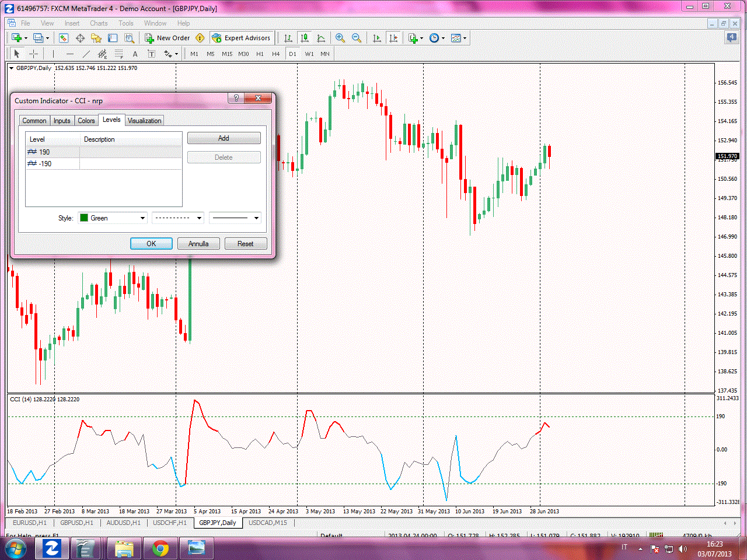
Task: Click the New Chart toolbar icon
Action: coord(16,38)
